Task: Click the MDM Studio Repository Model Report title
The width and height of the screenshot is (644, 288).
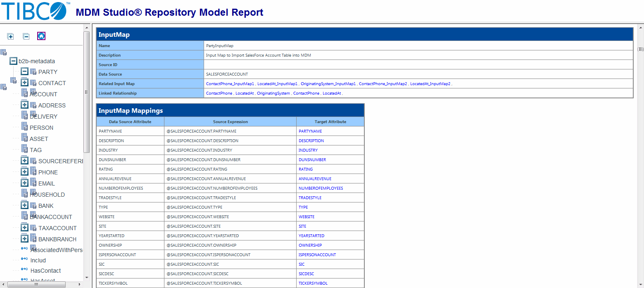Action: click(x=169, y=12)
